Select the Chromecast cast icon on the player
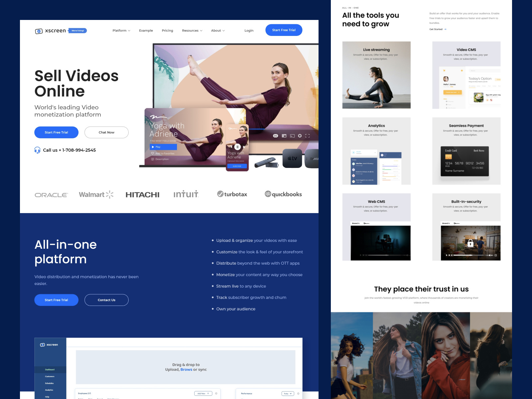This screenshot has width=532, height=399. point(292,136)
